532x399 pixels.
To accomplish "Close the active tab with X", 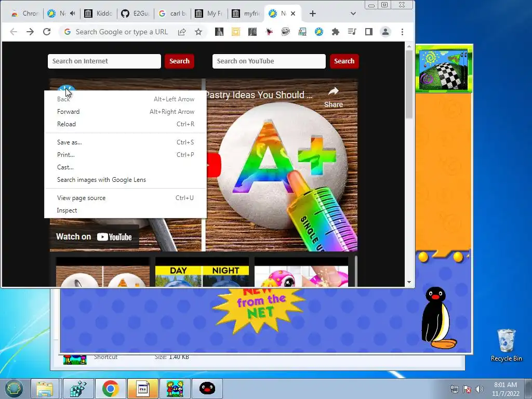I will 293,14.
